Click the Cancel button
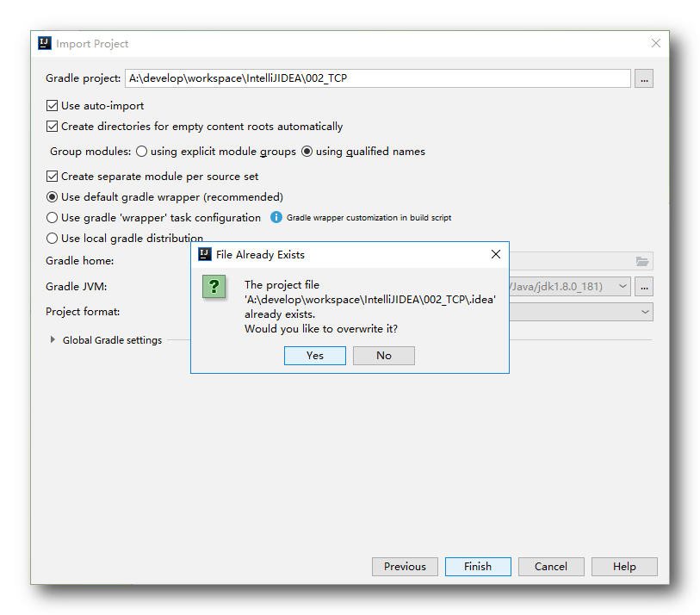The height and width of the screenshot is (615, 700). coord(551,567)
